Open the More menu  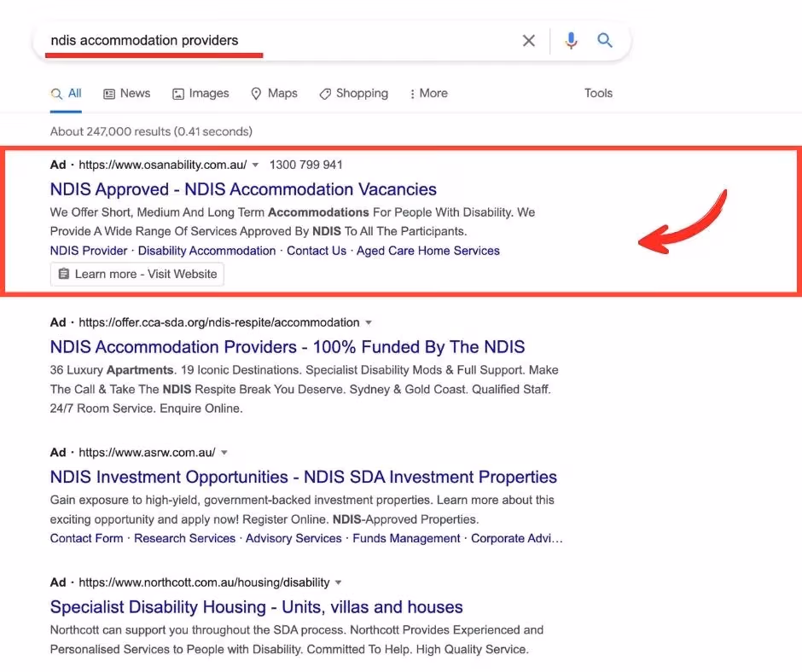tap(428, 94)
